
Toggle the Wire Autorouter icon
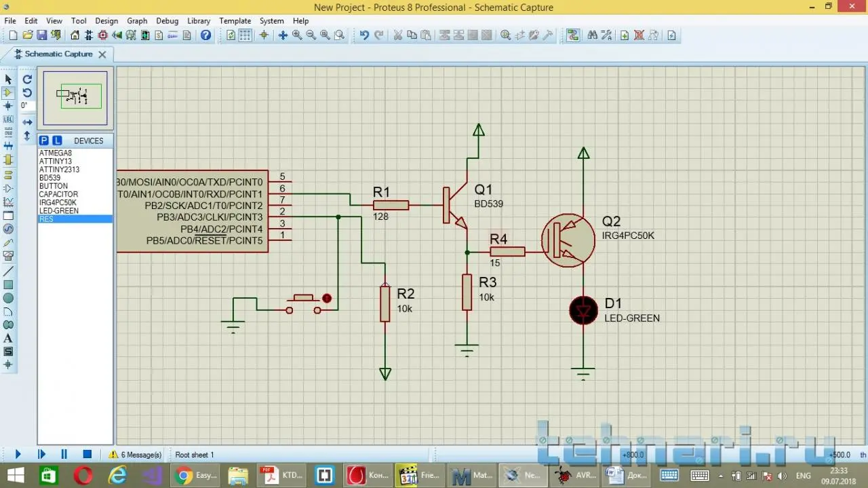click(x=573, y=35)
